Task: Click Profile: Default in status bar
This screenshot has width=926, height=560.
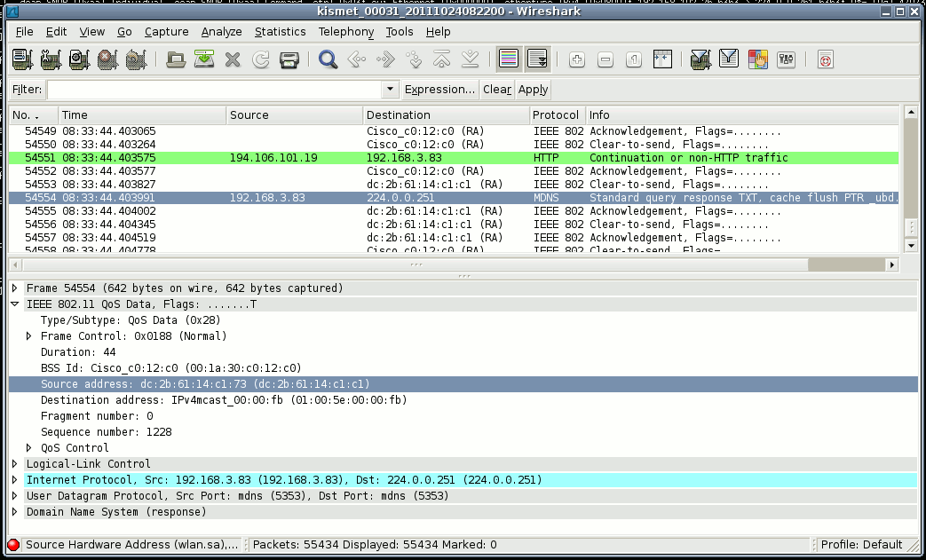Action: click(x=861, y=545)
